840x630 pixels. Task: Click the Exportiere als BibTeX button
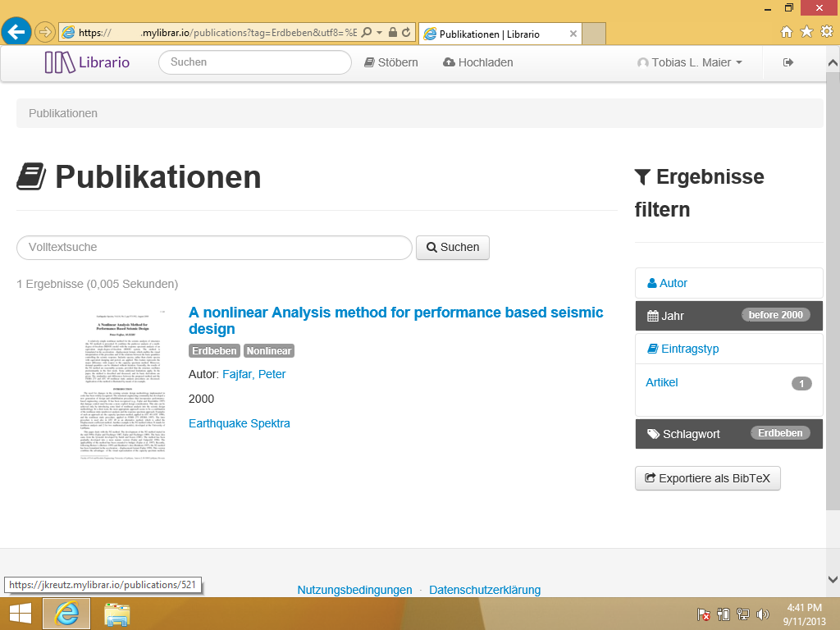[707, 478]
